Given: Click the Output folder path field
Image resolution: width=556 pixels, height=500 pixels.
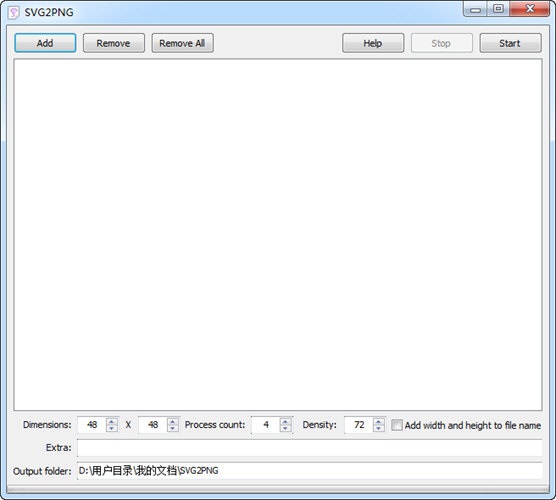Looking at the screenshot, I should (310, 471).
